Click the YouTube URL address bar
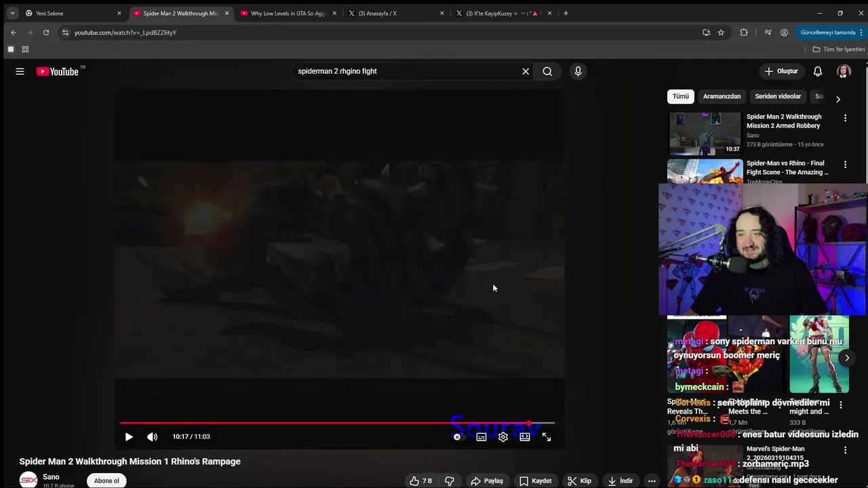Image resolution: width=868 pixels, height=488 pixels. (x=380, y=33)
